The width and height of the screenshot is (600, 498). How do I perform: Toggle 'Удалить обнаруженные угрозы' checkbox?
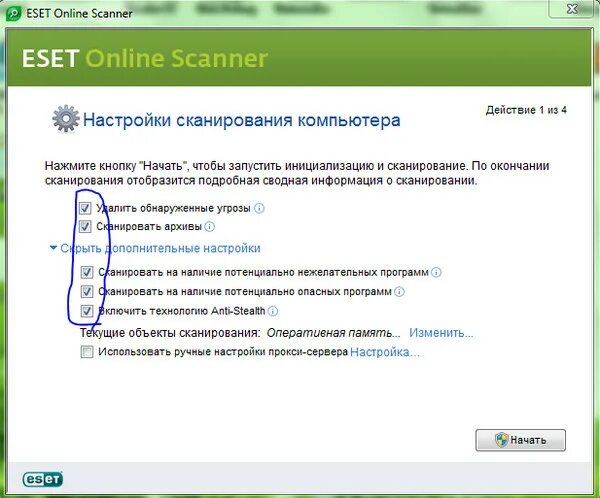point(85,208)
